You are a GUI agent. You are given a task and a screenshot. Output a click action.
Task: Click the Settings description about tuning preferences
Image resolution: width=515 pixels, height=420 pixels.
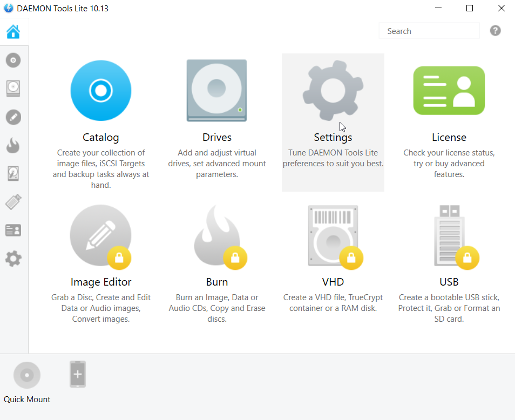333,158
